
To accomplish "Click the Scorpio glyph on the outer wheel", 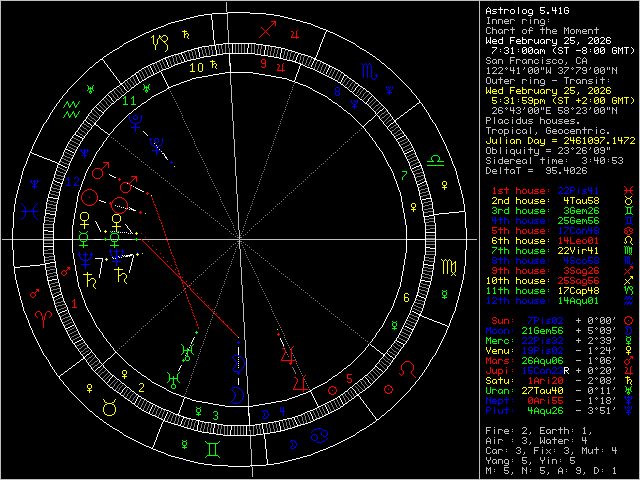I will coord(370,72).
